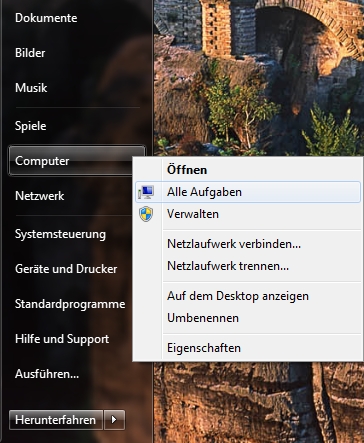
Task: Open Spiele from the Start menu
Action: point(30,126)
